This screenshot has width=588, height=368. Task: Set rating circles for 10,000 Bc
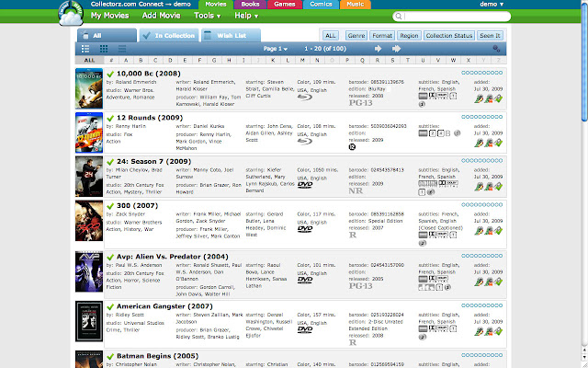[x=481, y=73]
